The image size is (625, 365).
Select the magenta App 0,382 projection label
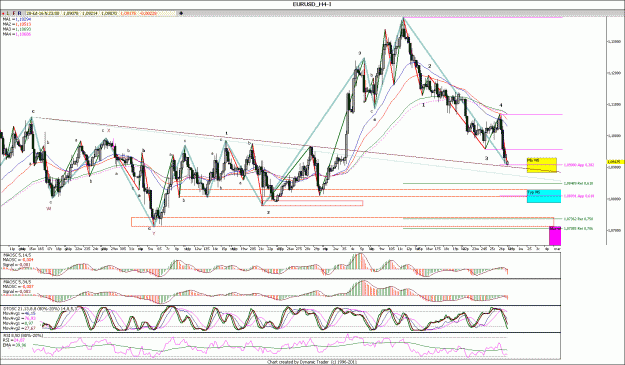(x=579, y=165)
